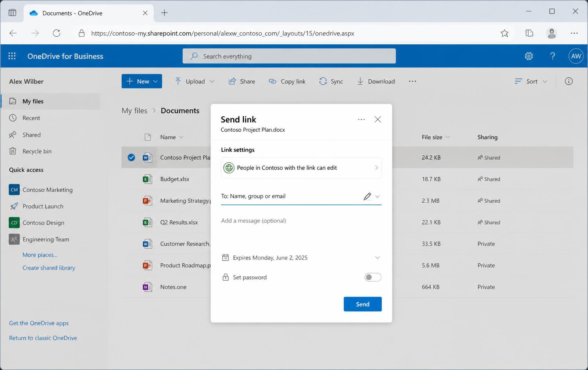Open the toolbar overflow ellipsis menu
588x370 pixels.
coord(412,81)
